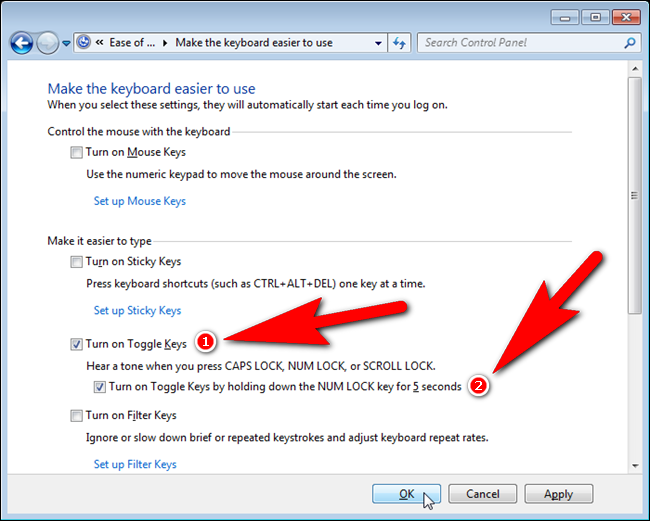This screenshot has height=521, width=650.
Task: Open the Set up Mouse Keys link
Action: click(x=140, y=201)
